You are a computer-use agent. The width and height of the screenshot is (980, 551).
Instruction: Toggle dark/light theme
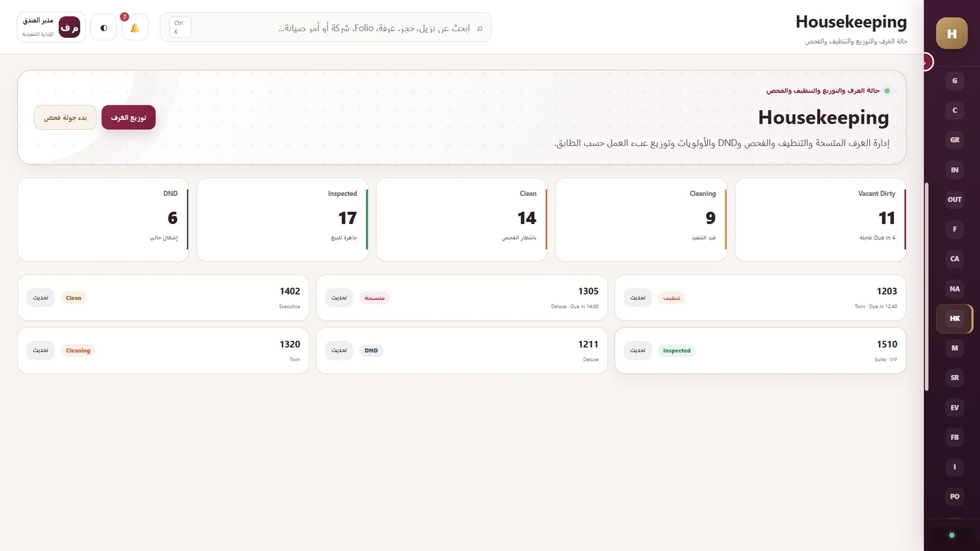(x=104, y=28)
